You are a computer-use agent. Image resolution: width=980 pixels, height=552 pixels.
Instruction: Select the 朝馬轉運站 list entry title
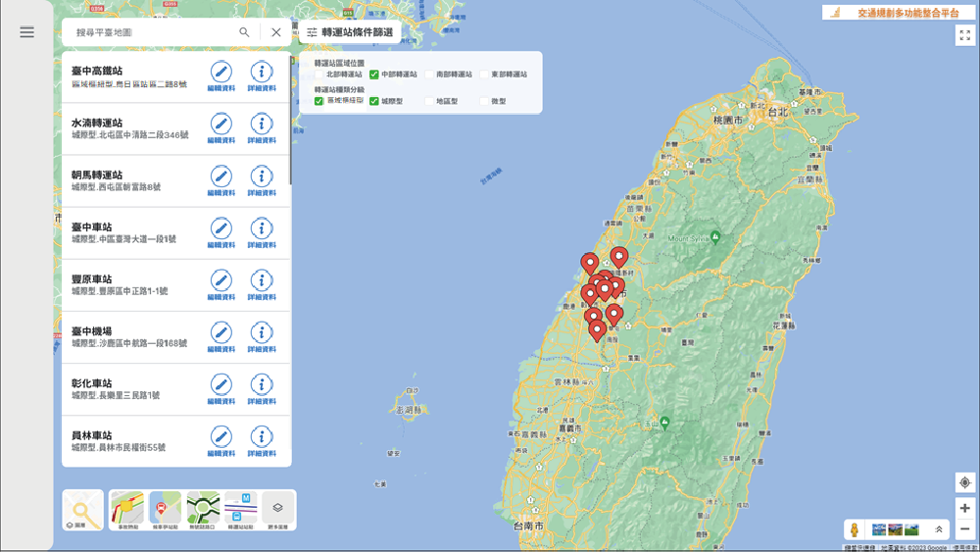97,176
